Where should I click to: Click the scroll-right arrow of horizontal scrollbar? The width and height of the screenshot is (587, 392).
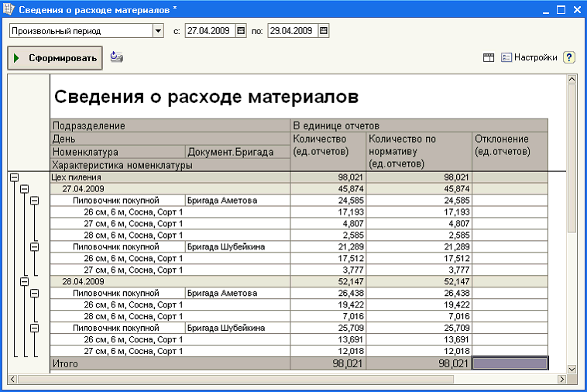[562, 379]
